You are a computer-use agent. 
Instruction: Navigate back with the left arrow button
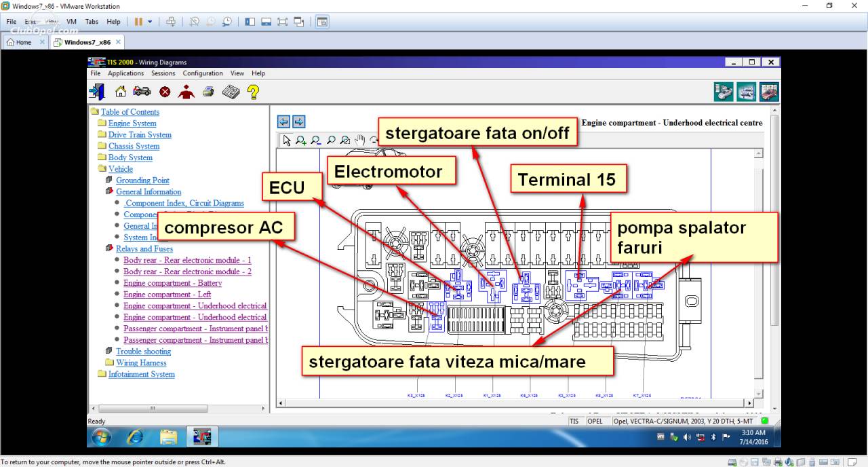283,122
